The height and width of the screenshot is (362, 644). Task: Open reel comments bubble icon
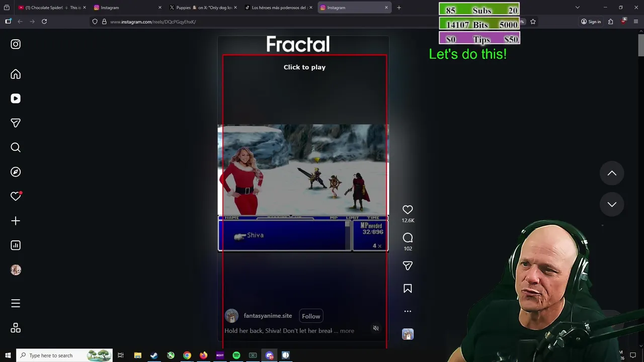(x=408, y=238)
